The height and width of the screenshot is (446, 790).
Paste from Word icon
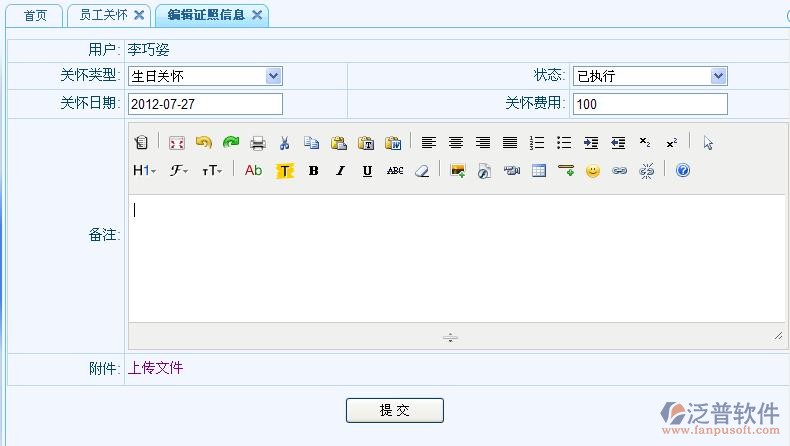point(393,143)
